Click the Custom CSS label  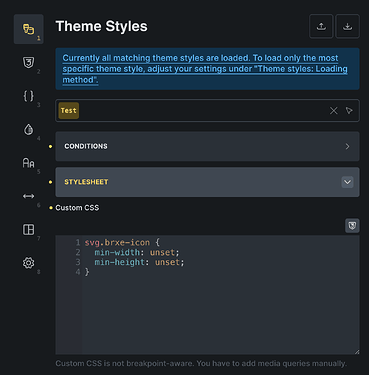[77, 208]
